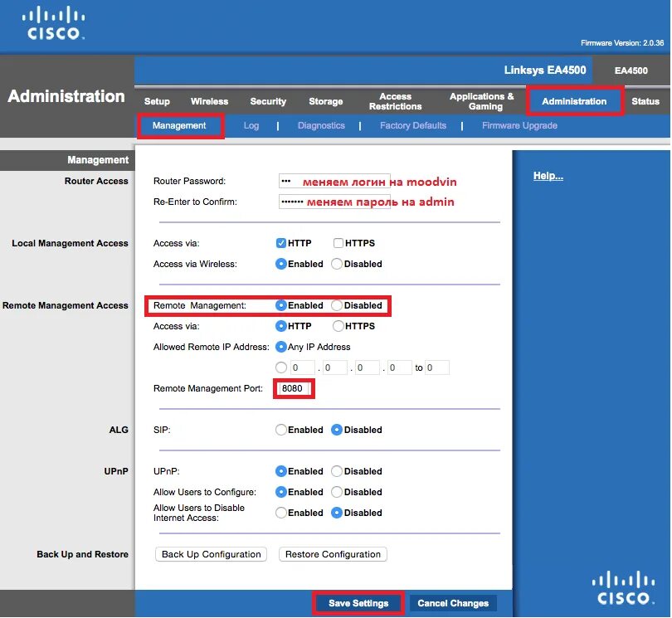
Task: Open the Wireless tab
Action: 209,101
